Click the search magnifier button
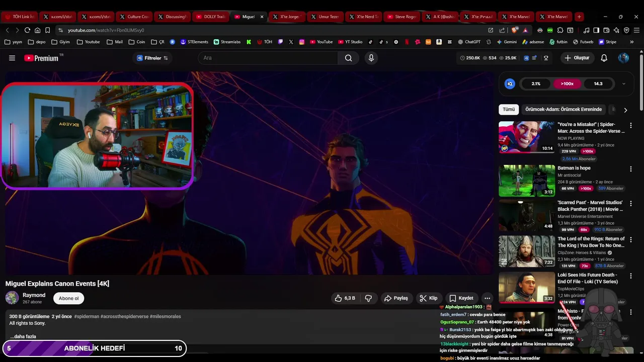This screenshot has height=362, width=644. click(348, 58)
